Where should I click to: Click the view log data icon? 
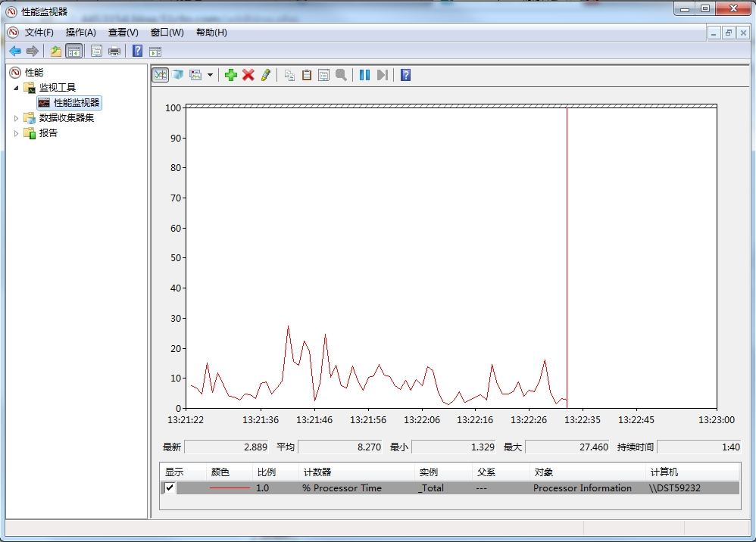[x=178, y=75]
